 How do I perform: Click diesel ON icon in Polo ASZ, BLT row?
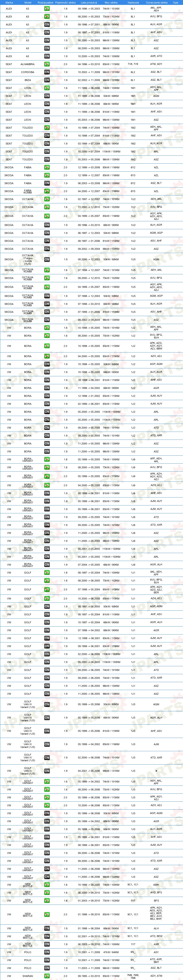(47, 968)
